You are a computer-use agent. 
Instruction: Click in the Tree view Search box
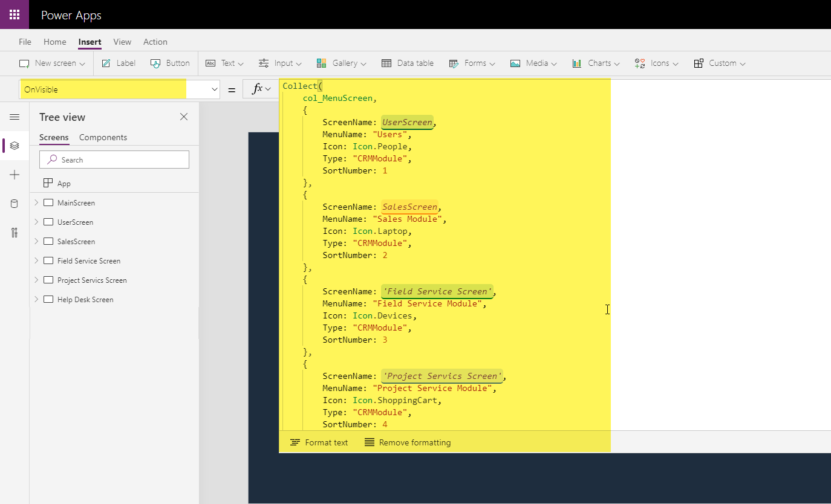click(x=114, y=160)
